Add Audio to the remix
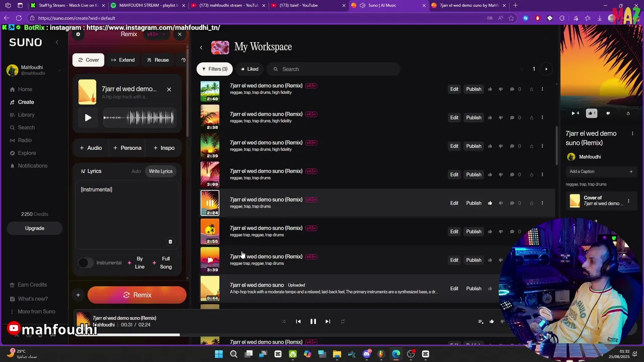This screenshot has width=644, height=362. click(x=91, y=148)
